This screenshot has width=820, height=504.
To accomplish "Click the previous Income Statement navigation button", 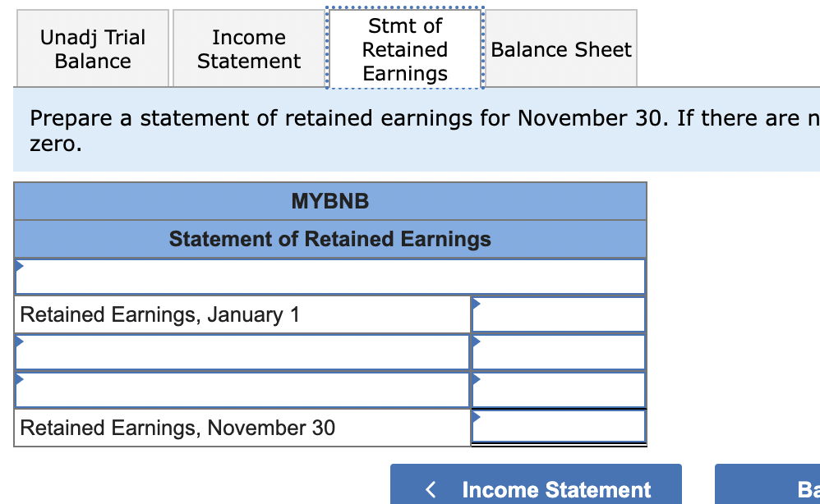I will pyautogui.click(x=536, y=484).
